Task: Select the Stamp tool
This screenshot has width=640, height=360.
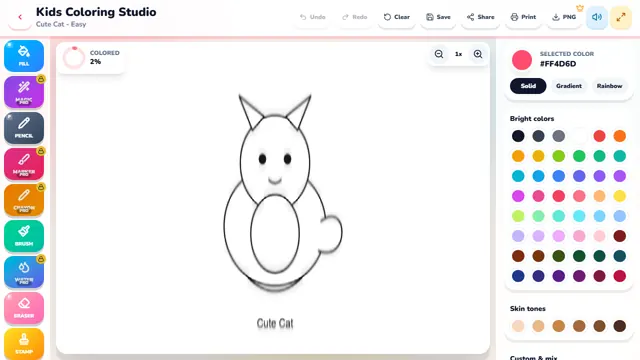Action: click(24, 344)
